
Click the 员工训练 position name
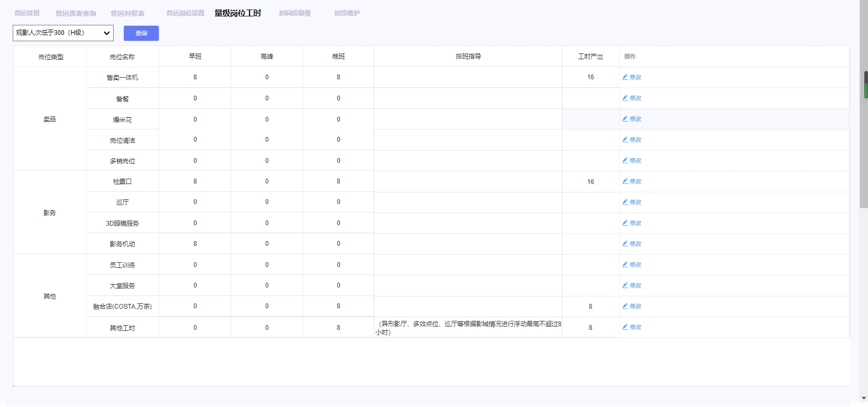tap(122, 265)
